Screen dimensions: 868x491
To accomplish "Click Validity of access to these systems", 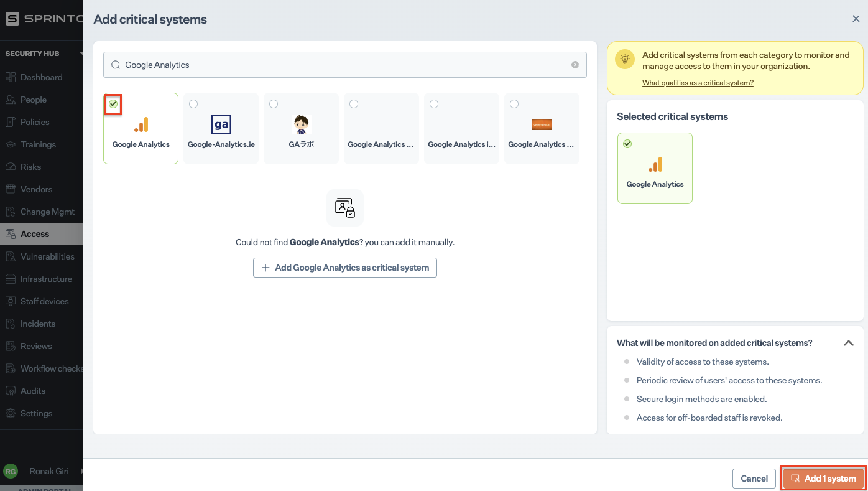I will (703, 362).
